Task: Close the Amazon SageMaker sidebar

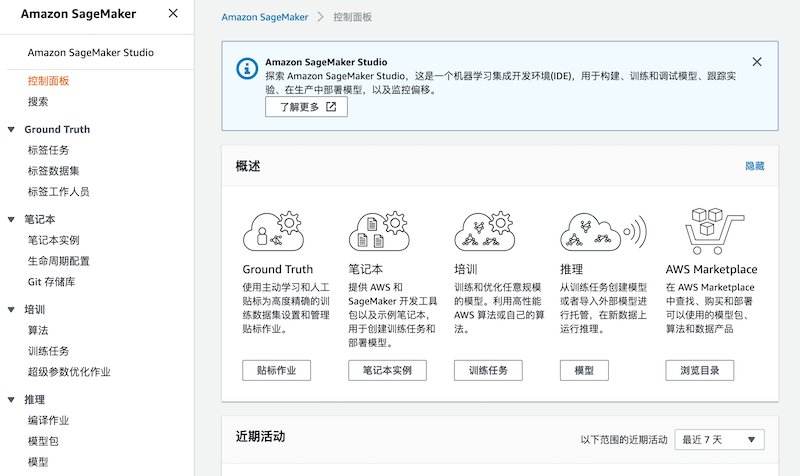Action: point(173,13)
